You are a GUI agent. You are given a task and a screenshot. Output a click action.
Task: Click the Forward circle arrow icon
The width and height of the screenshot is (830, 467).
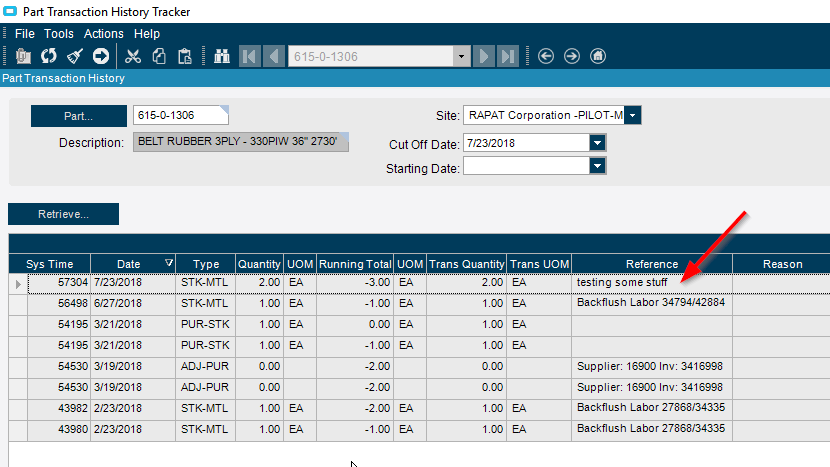click(572, 56)
